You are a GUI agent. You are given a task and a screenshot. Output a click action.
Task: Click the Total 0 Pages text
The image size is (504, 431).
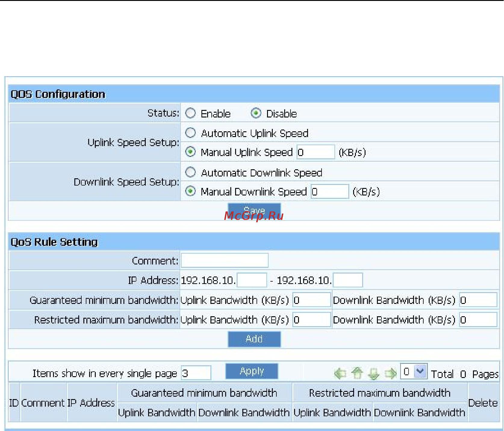[x=465, y=374]
